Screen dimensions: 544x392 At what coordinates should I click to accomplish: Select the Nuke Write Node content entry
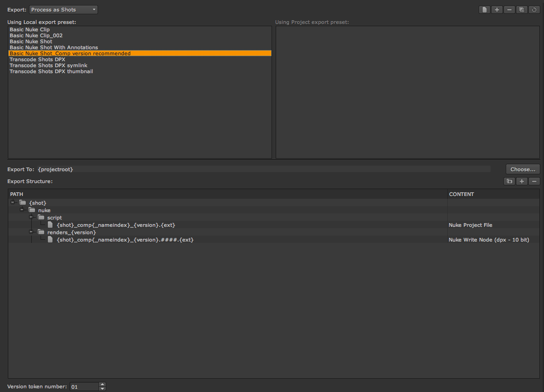(x=489, y=240)
